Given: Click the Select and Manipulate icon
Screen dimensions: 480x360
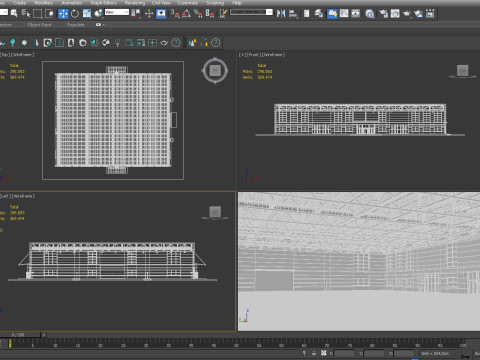Looking at the screenshot, I should 149,14.
